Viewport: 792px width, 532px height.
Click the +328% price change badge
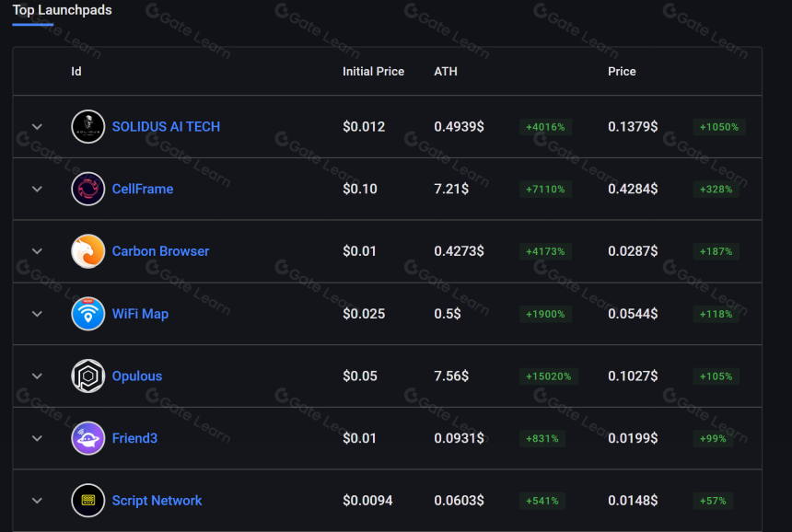point(716,190)
